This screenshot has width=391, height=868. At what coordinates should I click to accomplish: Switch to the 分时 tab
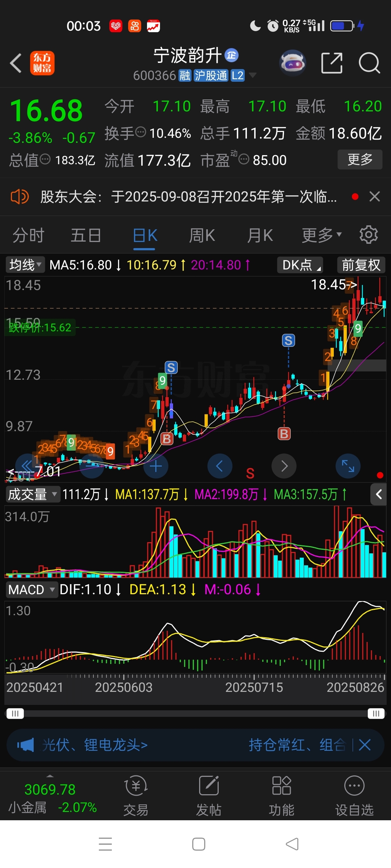(x=28, y=235)
